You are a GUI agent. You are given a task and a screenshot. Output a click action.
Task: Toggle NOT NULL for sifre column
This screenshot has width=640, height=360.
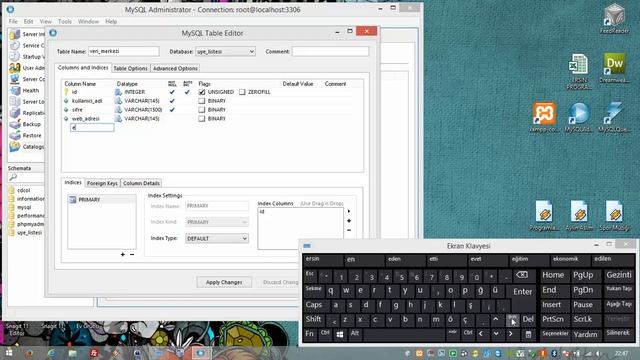172,110
